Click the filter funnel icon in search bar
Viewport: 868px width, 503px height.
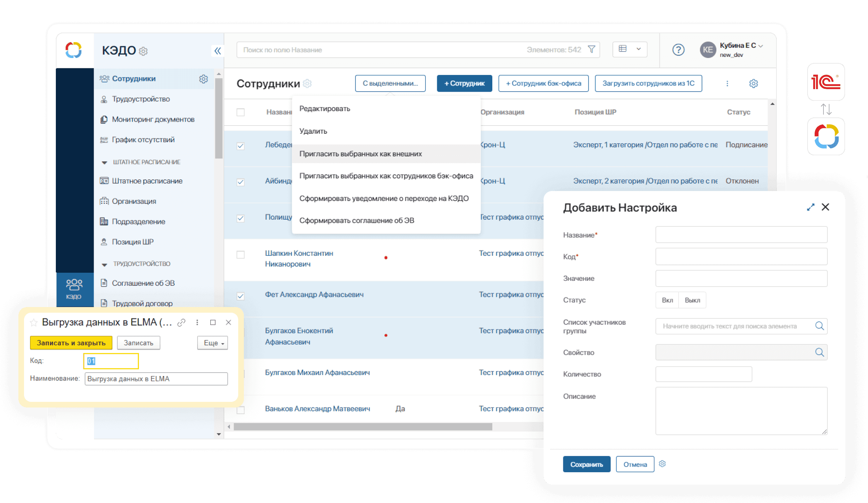pos(591,50)
